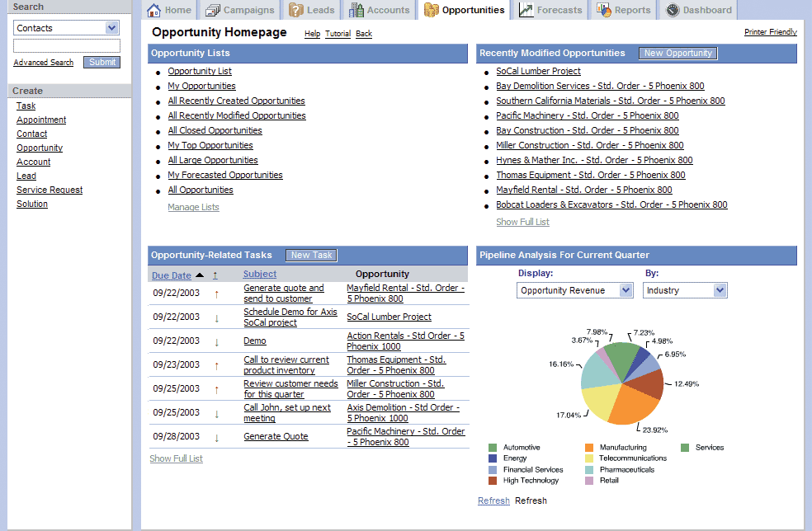Click priority arrow for Generate quote and send task
The height and width of the screenshot is (531, 812).
tap(216, 294)
